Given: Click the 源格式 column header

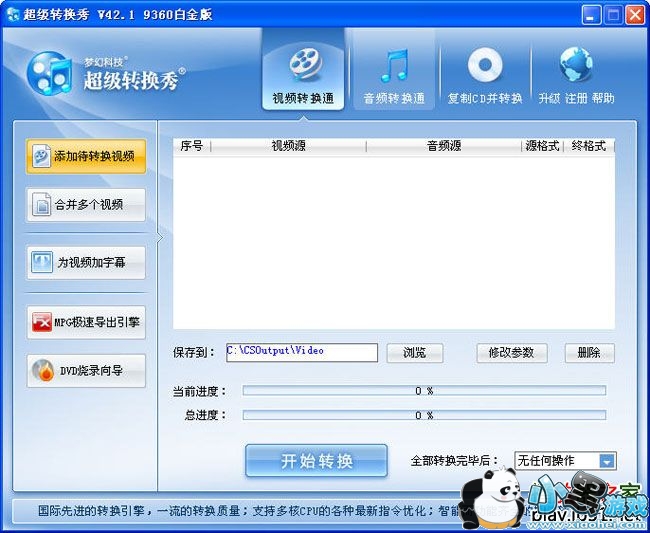Looking at the screenshot, I should [x=542, y=146].
